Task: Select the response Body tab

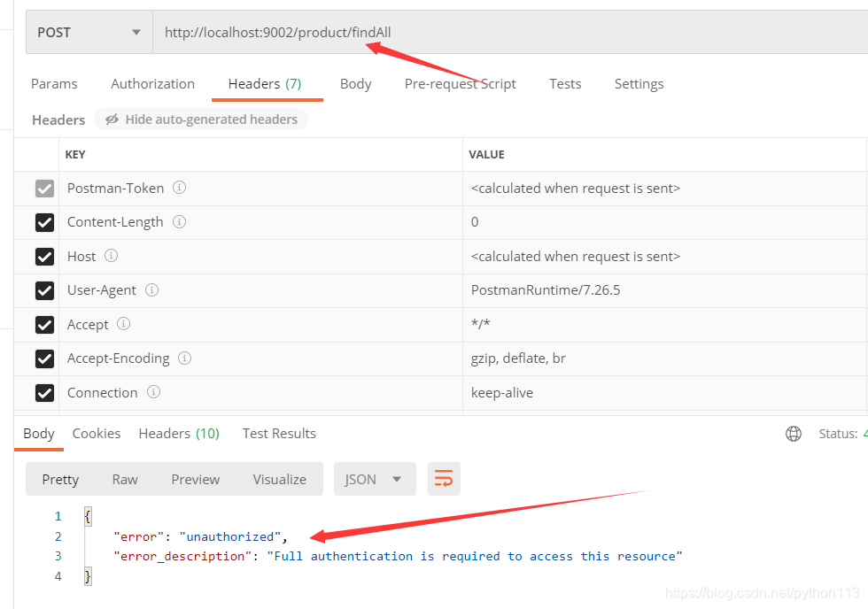Action: coord(39,434)
